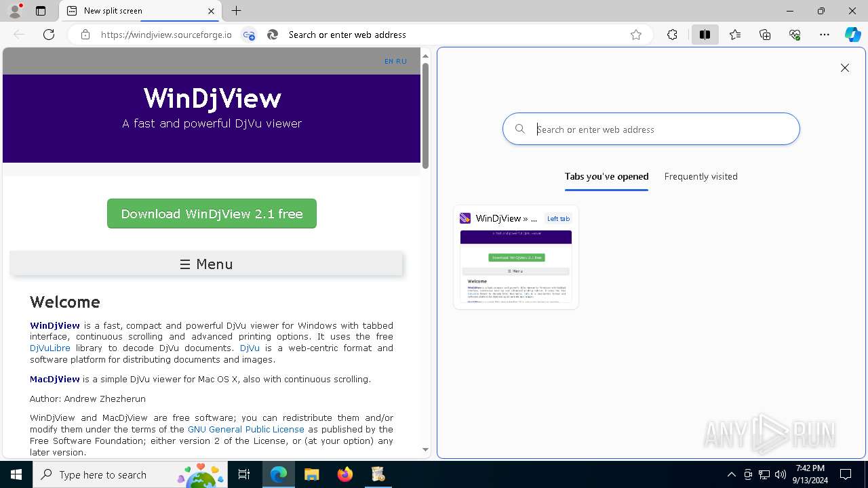The width and height of the screenshot is (868, 488).
Task: Open the Windows Start menu
Action: [16, 474]
